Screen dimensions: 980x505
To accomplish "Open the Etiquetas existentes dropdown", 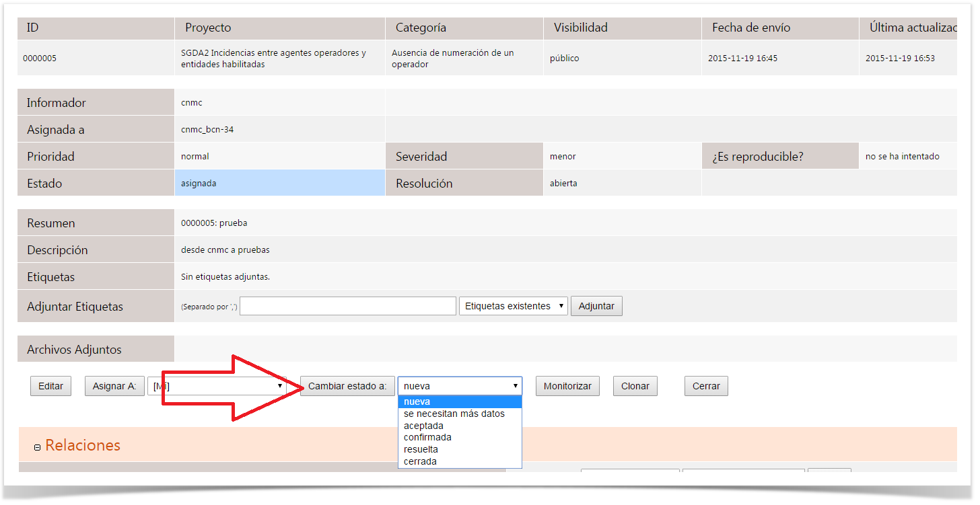I will (513, 306).
